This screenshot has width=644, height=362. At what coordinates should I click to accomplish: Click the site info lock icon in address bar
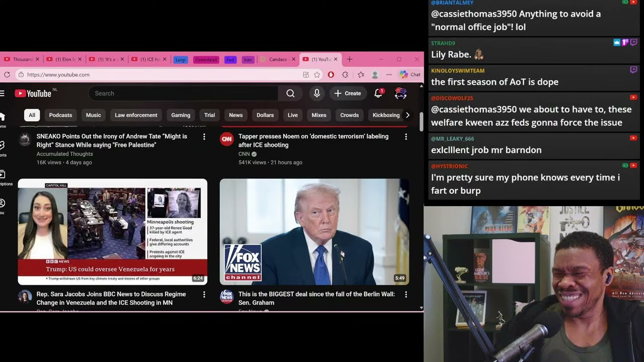click(x=21, y=75)
